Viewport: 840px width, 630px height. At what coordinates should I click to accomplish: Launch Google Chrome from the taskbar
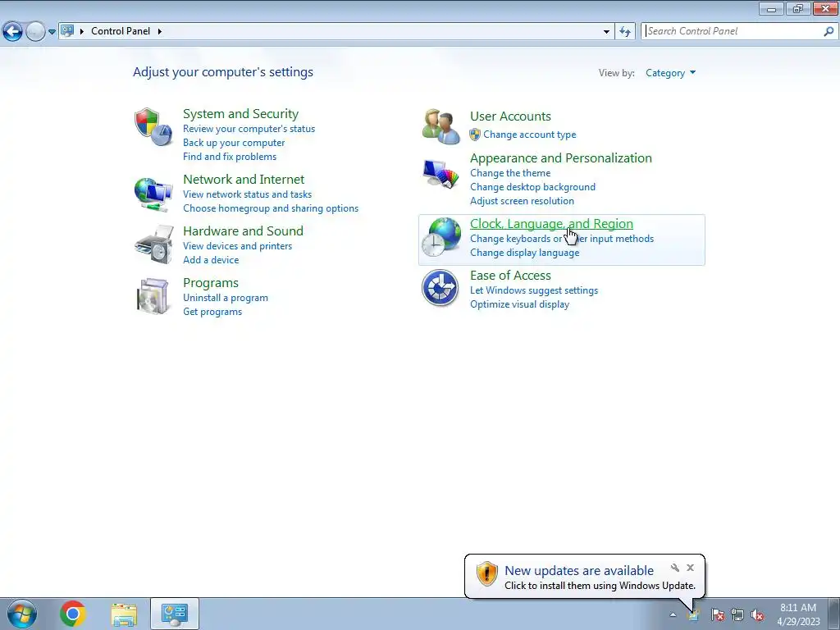73,614
